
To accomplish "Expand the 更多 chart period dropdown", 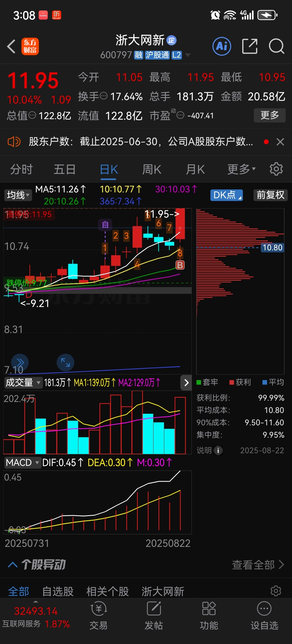I will coord(242,170).
